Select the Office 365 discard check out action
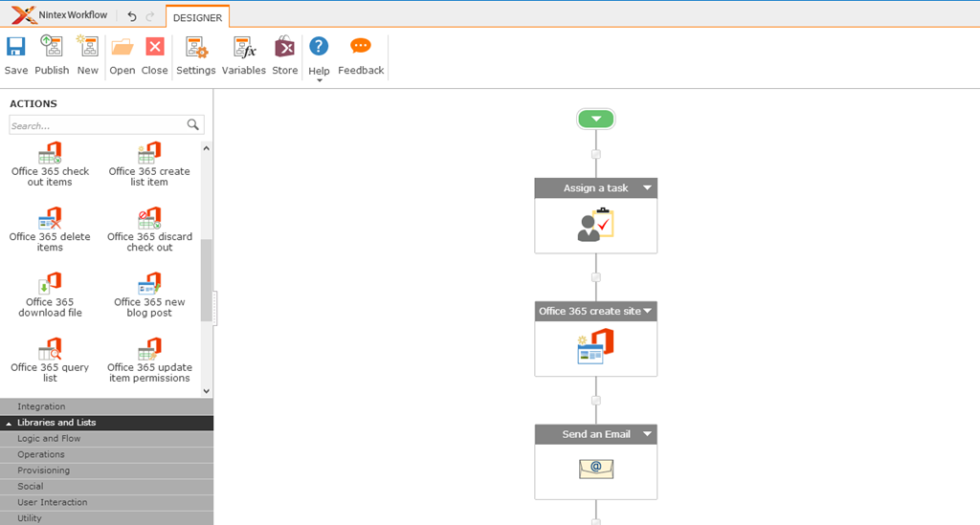Image resolution: width=980 pixels, height=525 pixels. [x=149, y=230]
